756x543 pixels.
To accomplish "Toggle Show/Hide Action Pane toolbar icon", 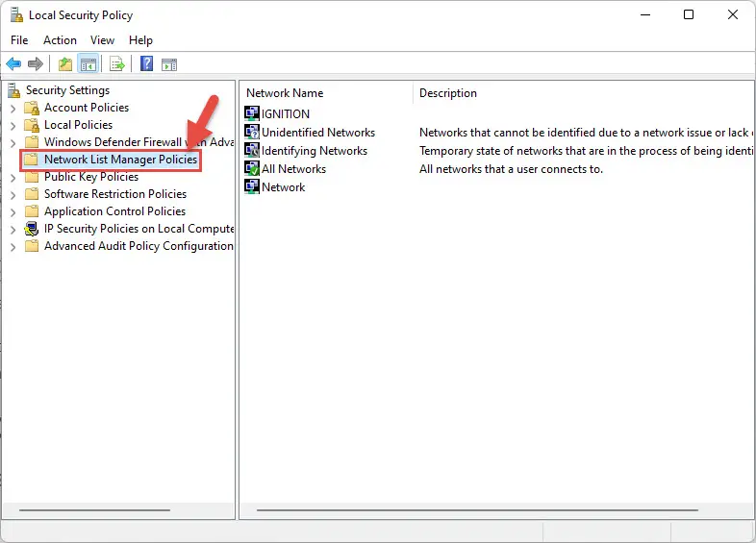I will [x=169, y=64].
